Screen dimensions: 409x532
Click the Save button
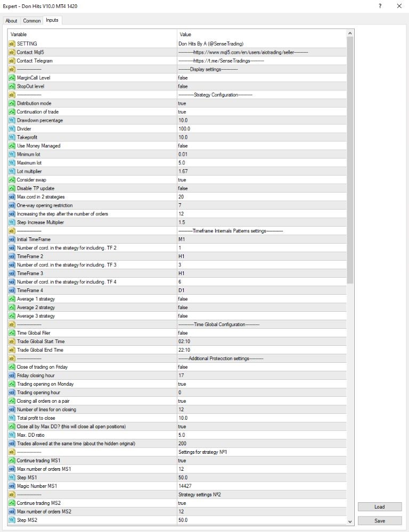380,520
